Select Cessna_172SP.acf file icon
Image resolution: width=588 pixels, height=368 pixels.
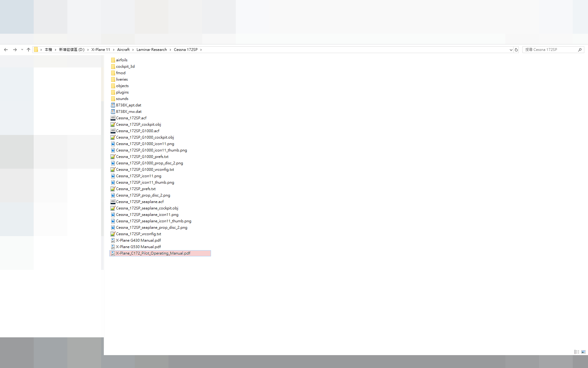(113, 118)
